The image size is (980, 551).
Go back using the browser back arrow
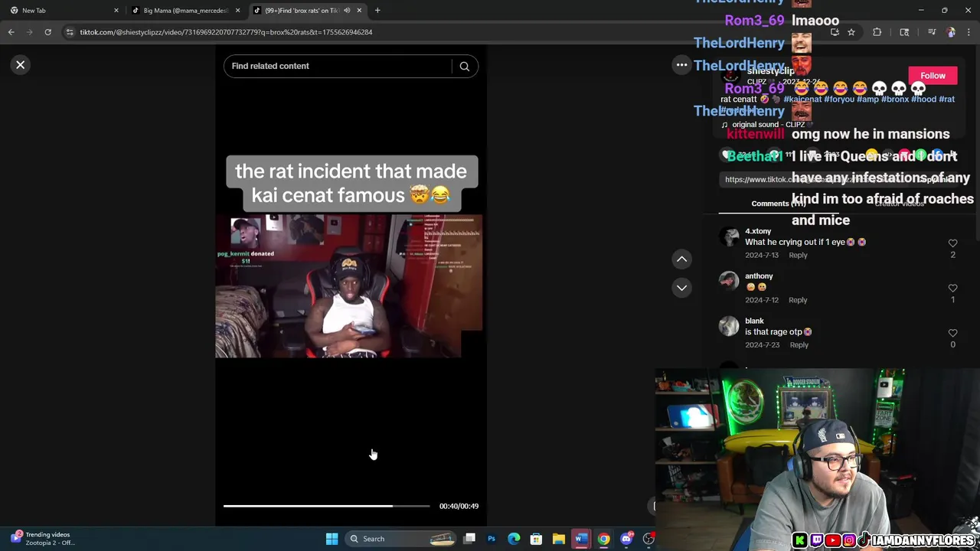11,32
